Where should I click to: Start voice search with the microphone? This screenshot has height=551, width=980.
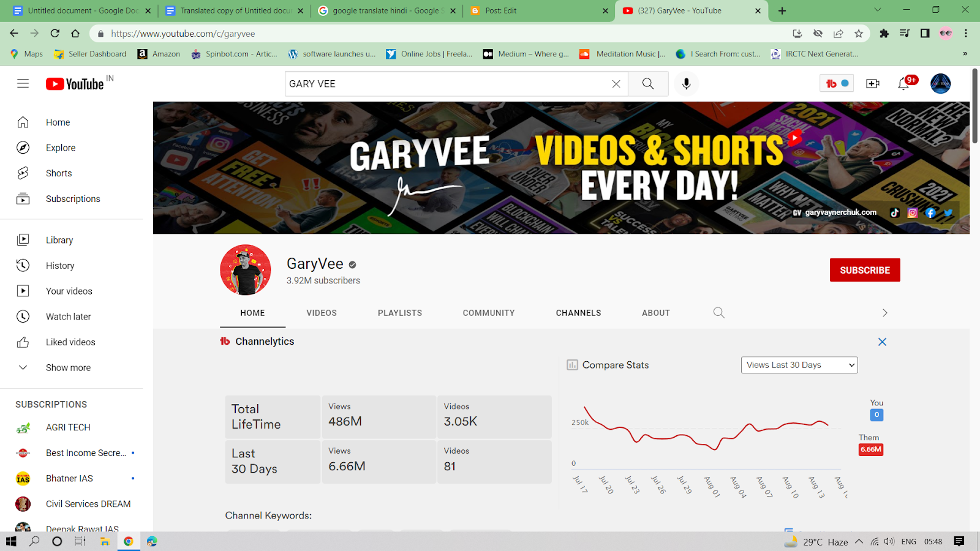pos(686,84)
